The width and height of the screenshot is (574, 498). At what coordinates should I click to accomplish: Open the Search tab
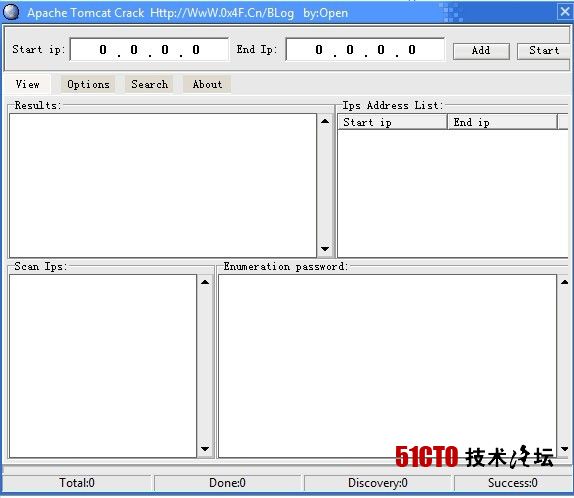(149, 84)
